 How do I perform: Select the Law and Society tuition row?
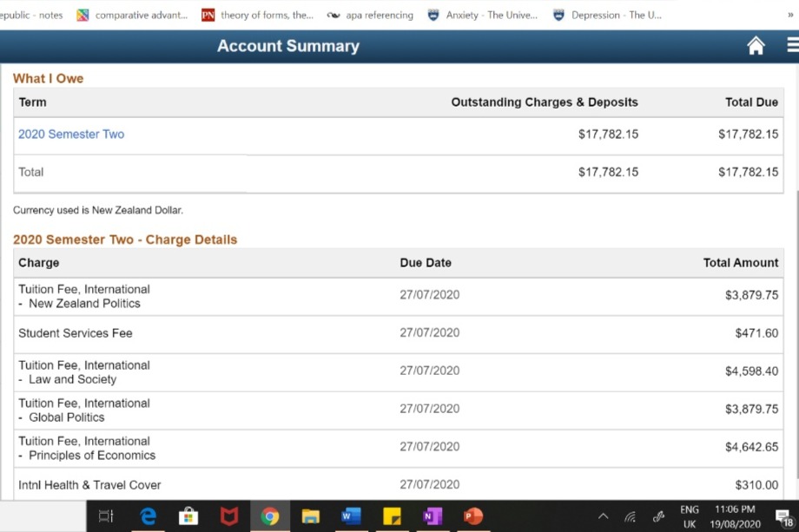pyautogui.click(x=399, y=372)
